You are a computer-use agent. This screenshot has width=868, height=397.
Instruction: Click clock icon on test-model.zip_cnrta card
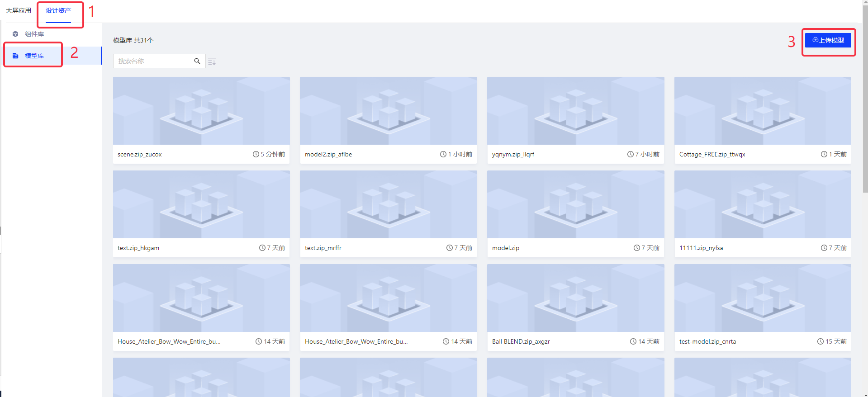tap(820, 341)
